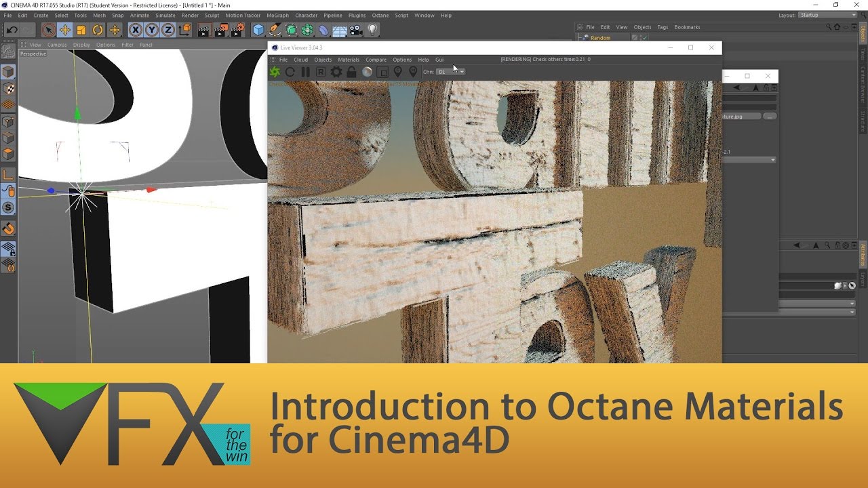Open Live Viewer Objects menu
Screen dimensions: 868x488
323,60
